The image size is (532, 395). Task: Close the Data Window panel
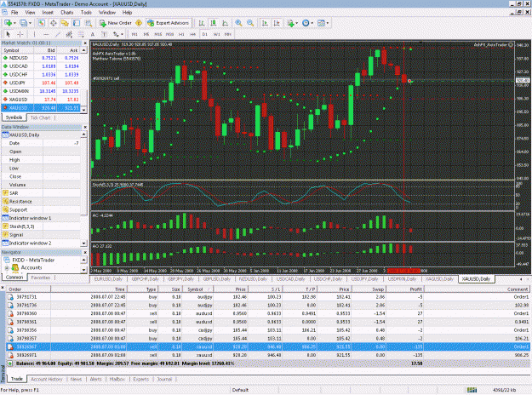(x=85, y=127)
